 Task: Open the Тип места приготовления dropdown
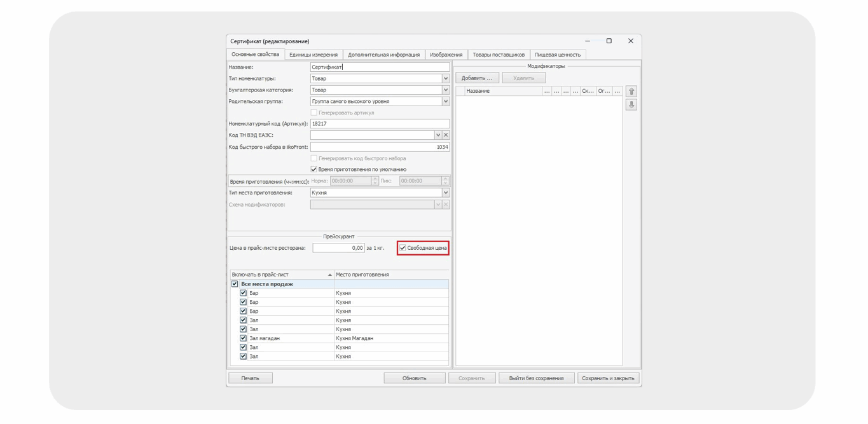click(445, 193)
